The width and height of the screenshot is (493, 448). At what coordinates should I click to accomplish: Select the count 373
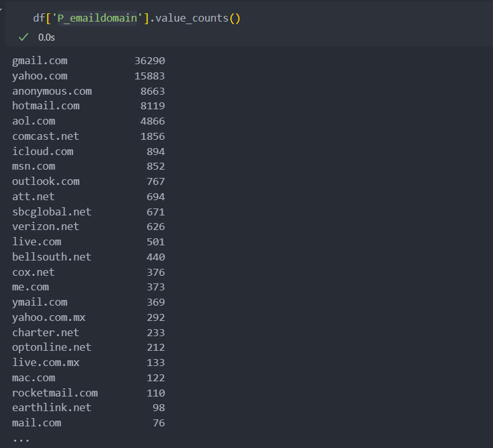[x=156, y=287]
